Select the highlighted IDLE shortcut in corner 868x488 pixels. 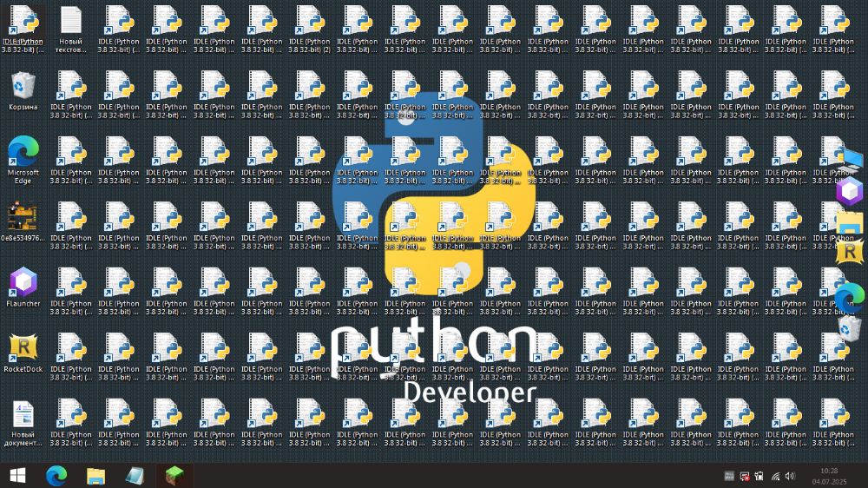[x=23, y=29]
